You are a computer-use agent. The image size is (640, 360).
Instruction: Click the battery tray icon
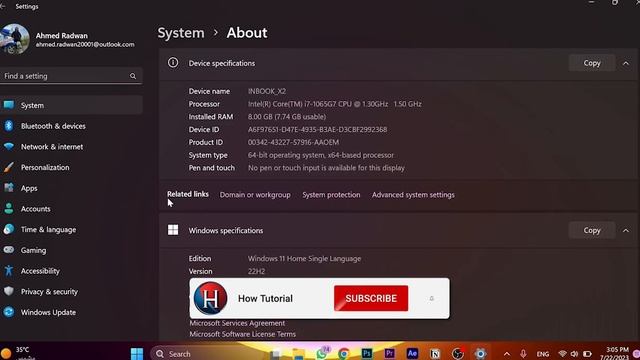tap(587, 354)
